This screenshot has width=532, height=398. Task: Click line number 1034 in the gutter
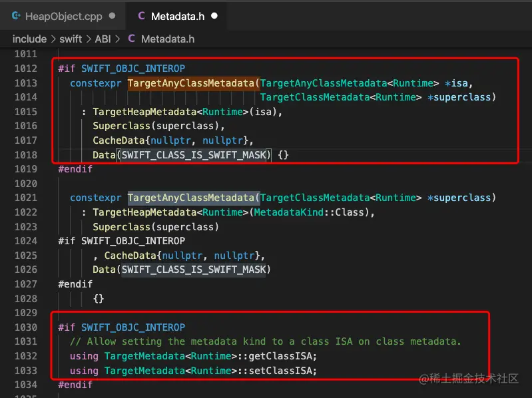[x=26, y=385]
